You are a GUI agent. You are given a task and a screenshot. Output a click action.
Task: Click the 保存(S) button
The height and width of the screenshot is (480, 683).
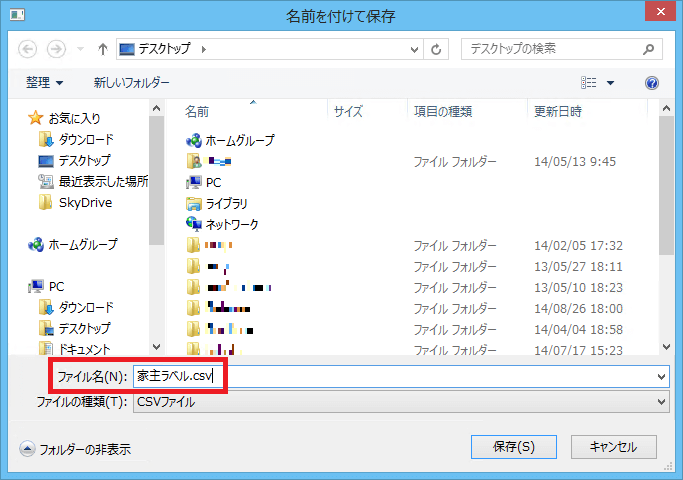tap(513, 446)
